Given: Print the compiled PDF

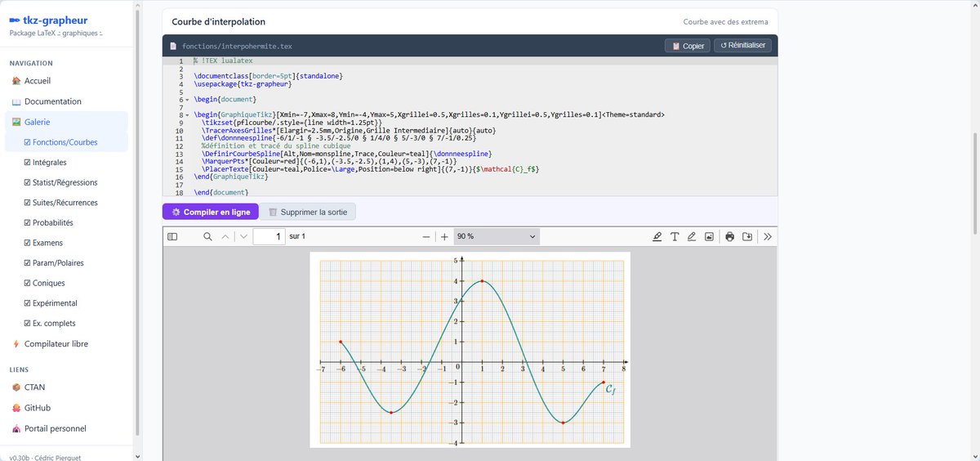Looking at the screenshot, I should pyautogui.click(x=730, y=236).
